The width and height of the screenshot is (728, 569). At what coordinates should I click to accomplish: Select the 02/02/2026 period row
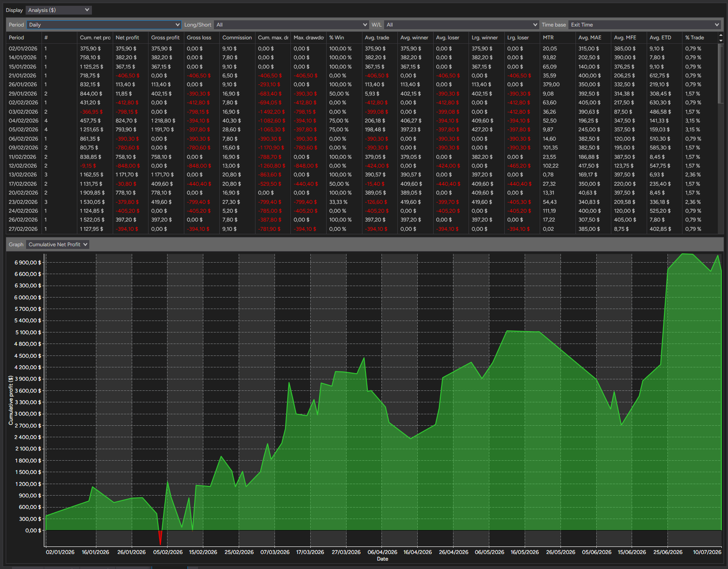click(362, 103)
